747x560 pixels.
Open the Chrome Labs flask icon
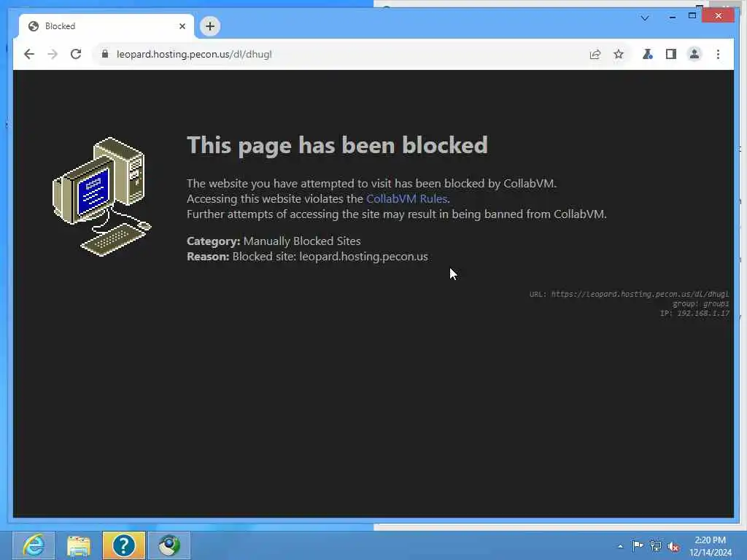(647, 54)
